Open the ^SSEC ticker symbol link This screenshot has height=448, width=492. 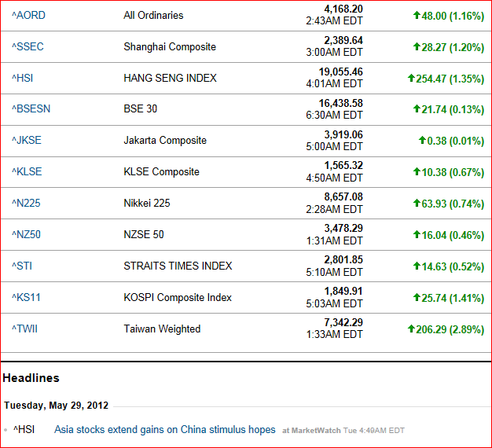pos(28,46)
